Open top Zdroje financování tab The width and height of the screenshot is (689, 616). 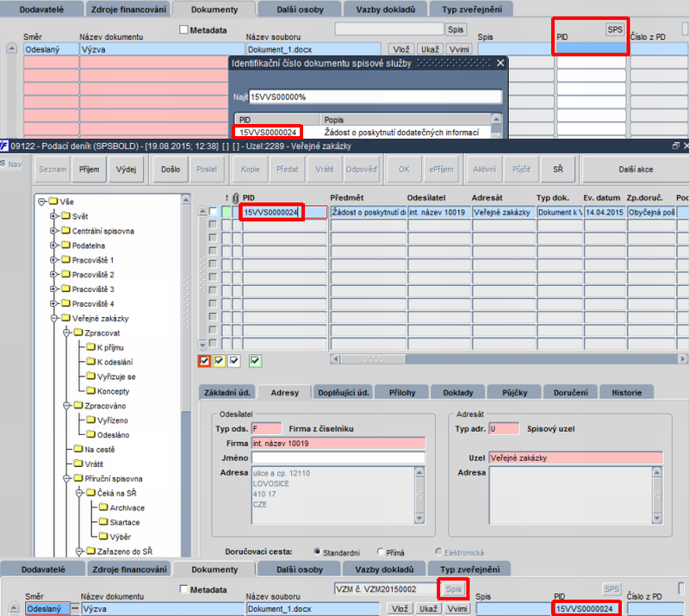click(128, 9)
